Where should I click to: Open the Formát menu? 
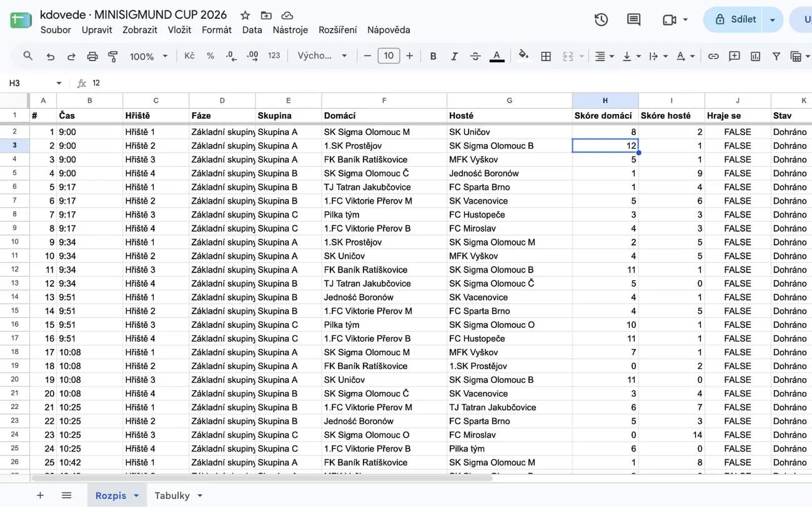click(217, 30)
